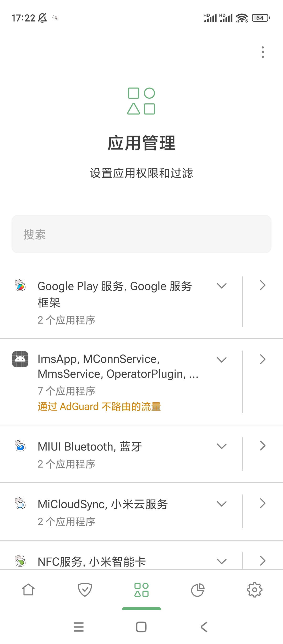Viewport: 283px width, 644px height.
Task: Click the 搜索 search field
Action: coord(141,234)
